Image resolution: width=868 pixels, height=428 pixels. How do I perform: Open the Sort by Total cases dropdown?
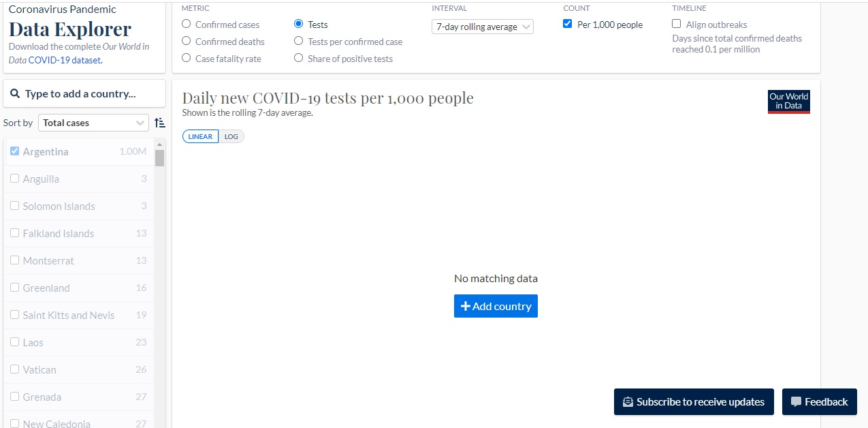click(x=93, y=123)
